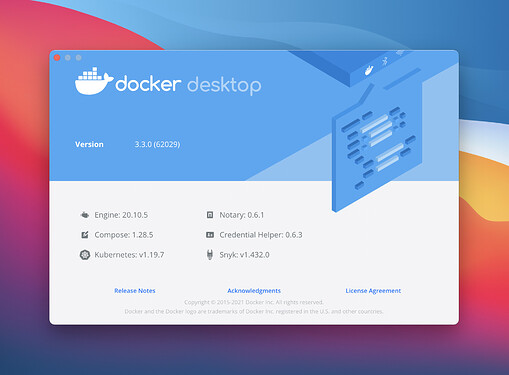Click the Kubernetes: v1.19.7 text
The width and height of the screenshot is (509, 375).
point(129,255)
